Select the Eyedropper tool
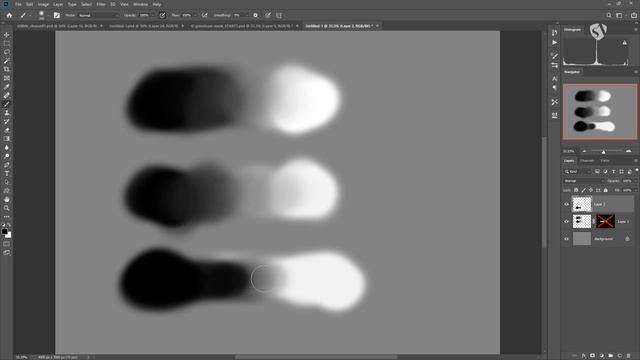Viewport: 640px width, 360px height. tap(7, 87)
